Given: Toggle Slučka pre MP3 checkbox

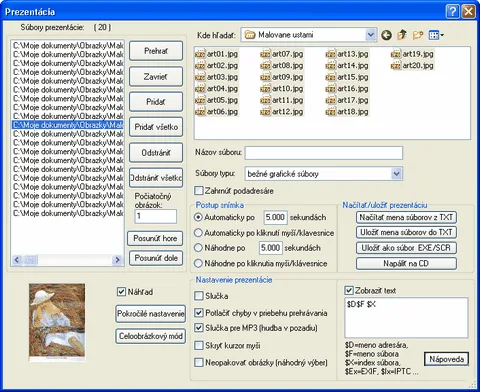Looking at the screenshot, I should pyautogui.click(x=199, y=328).
